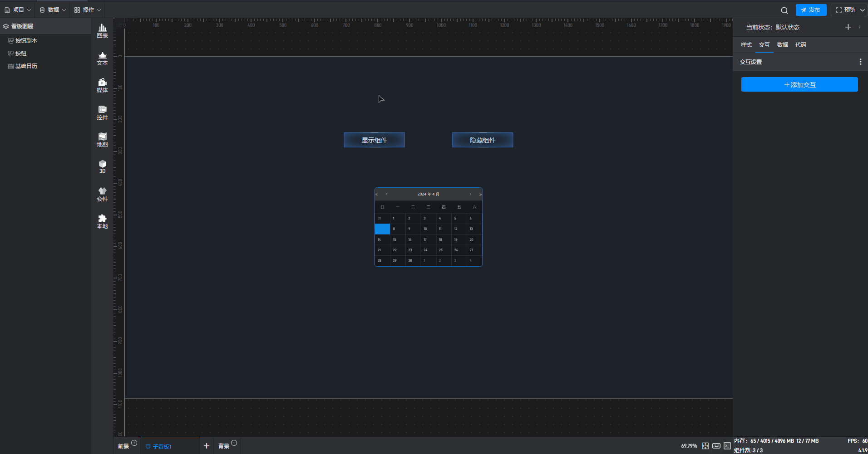Expand the 操作 dropdown menu
The image size is (868, 454).
pyautogui.click(x=88, y=10)
